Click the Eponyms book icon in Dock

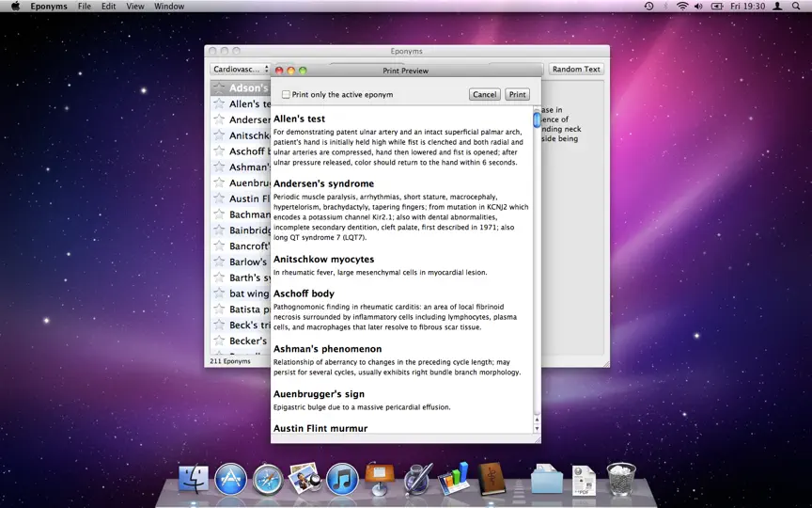point(491,478)
